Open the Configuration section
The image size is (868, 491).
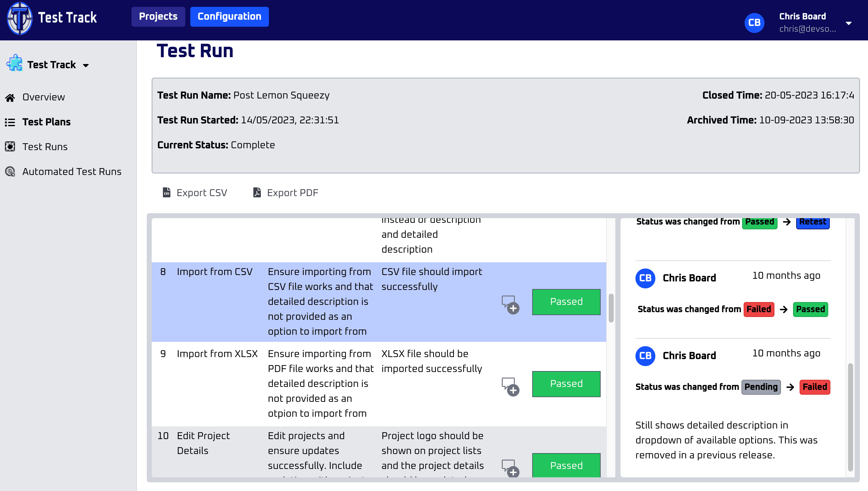coord(229,16)
